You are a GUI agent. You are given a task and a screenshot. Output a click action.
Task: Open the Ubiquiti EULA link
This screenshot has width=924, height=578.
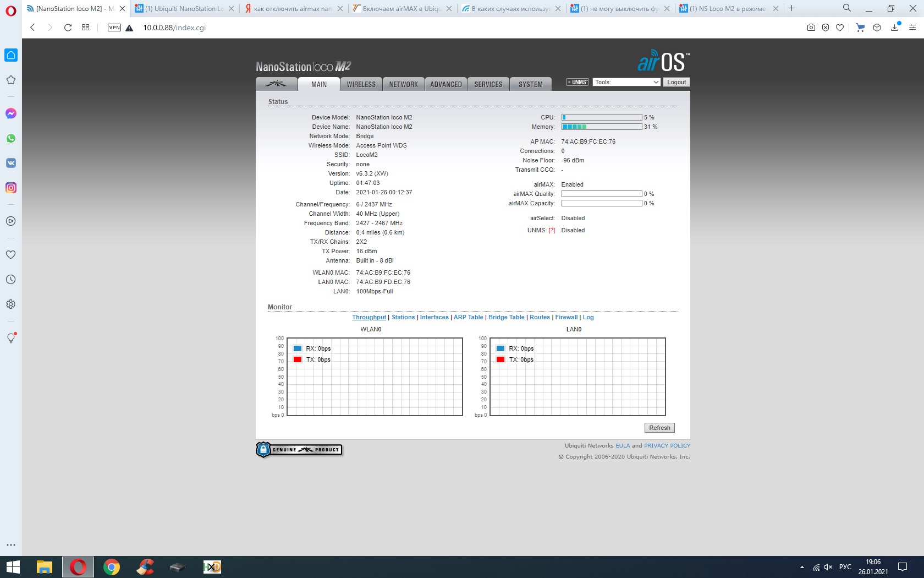(623, 446)
